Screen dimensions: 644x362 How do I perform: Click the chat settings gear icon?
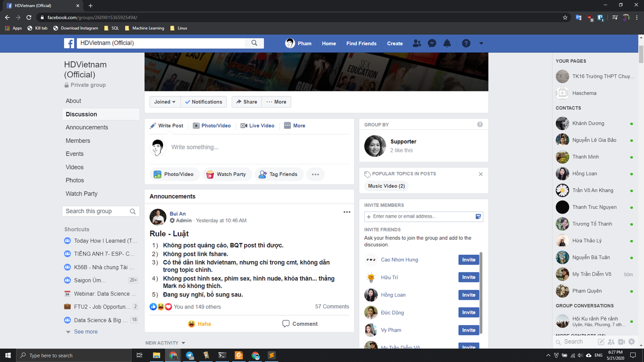pyautogui.click(x=631, y=342)
